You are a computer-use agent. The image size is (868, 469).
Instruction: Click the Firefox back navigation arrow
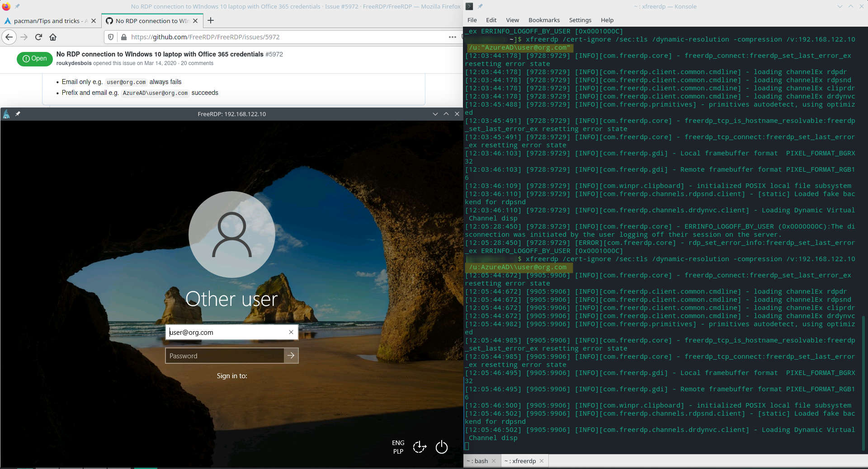pyautogui.click(x=9, y=38)
